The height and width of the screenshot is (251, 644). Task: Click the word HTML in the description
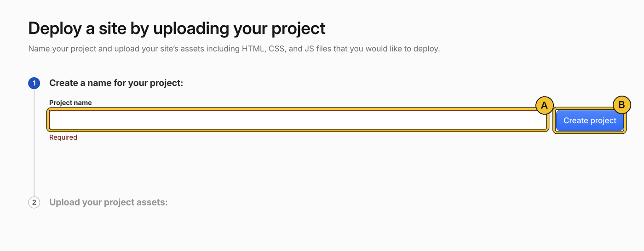coord(253,48)
